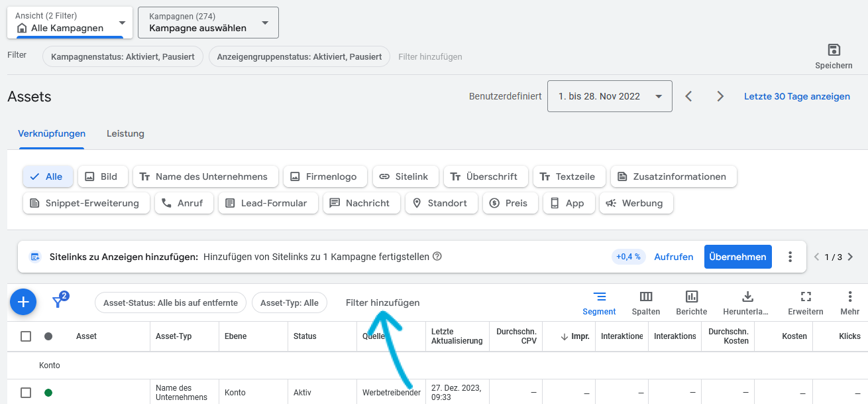Click the filter funnel icon
This screenshot has width=868, height=404.
[x=59, y=301]
